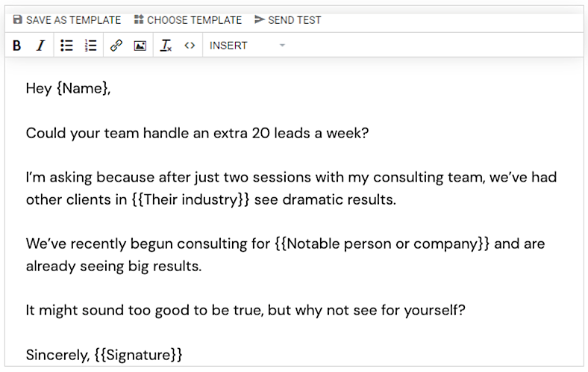Click SAVE AS TEMPLATE

pyautogui.click(x=66, y=20)
